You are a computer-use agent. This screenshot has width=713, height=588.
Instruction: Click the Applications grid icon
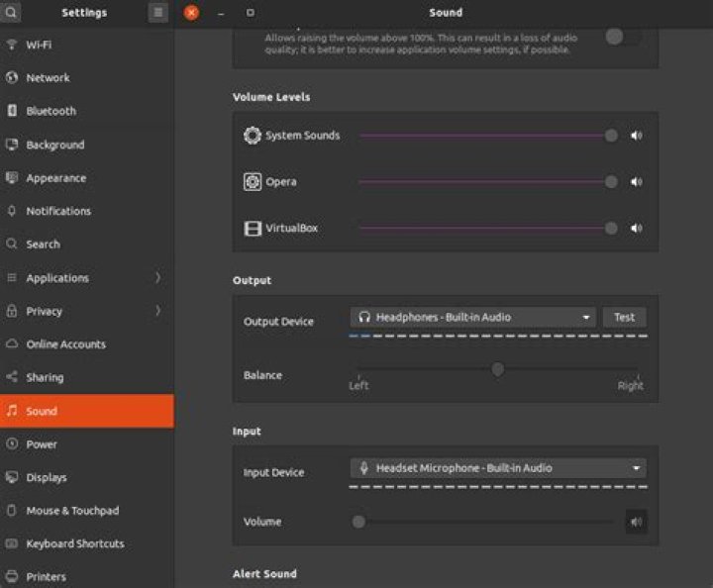click(x=12, y=277)
